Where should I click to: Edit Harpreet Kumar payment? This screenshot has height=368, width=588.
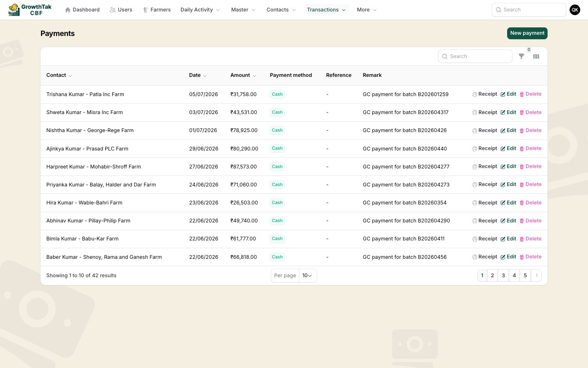(508, 166)
